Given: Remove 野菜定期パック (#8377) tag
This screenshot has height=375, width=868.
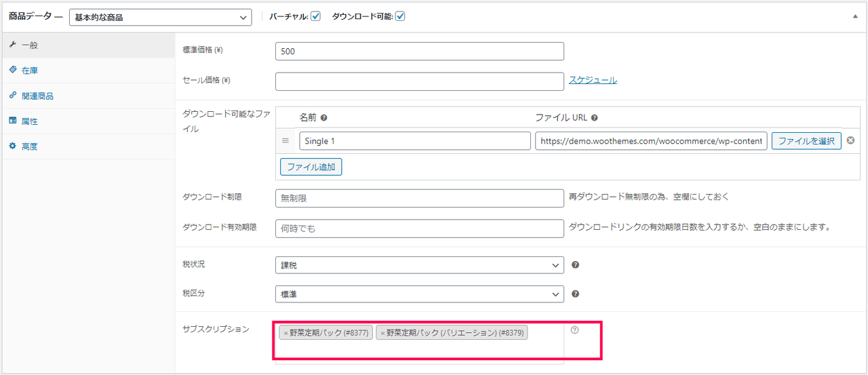Looking at the screenshot, I should [x=285, y=333].
